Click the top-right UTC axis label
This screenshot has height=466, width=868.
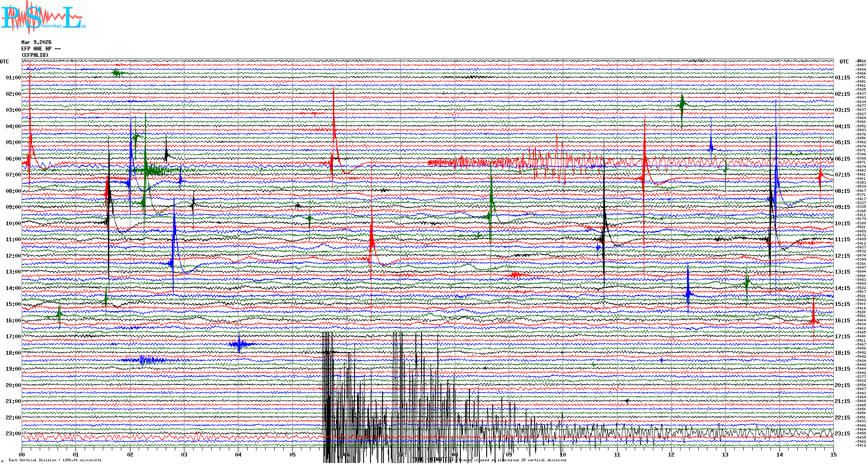[844, 62]
